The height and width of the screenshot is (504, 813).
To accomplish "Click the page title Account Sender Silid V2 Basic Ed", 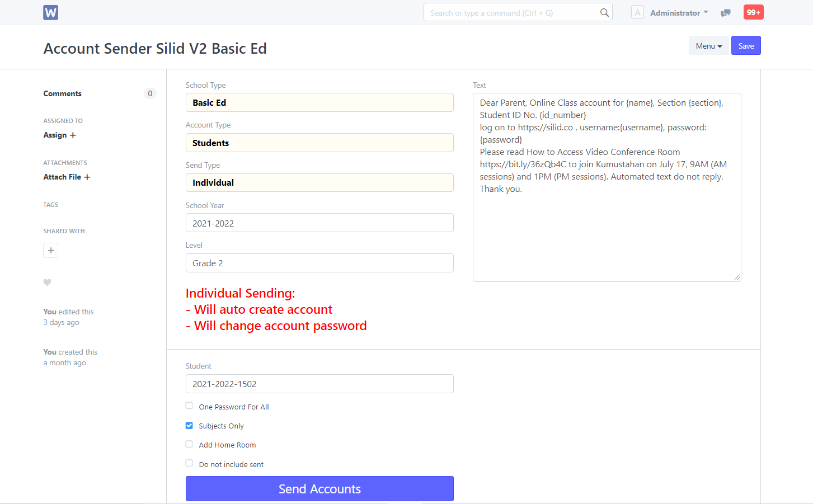I will pos(155,49).
